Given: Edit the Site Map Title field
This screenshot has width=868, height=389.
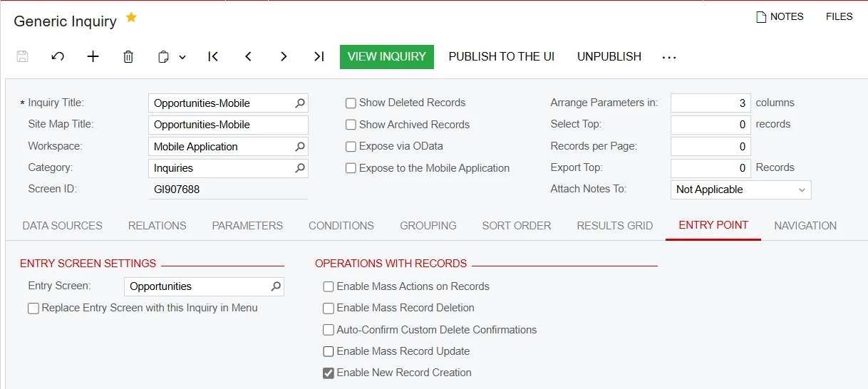Looking at the screenshot, I should (229, 125).
